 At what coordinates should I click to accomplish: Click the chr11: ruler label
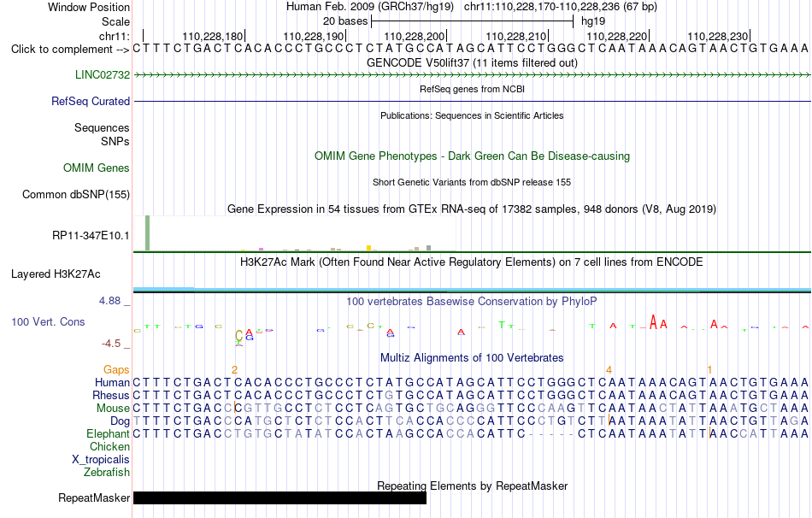[x=115, y=36]
